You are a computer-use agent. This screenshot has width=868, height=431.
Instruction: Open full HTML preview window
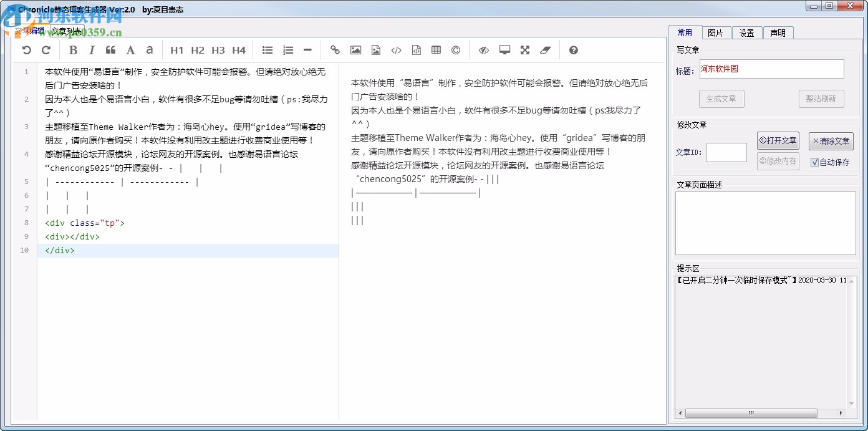[505, 50]
